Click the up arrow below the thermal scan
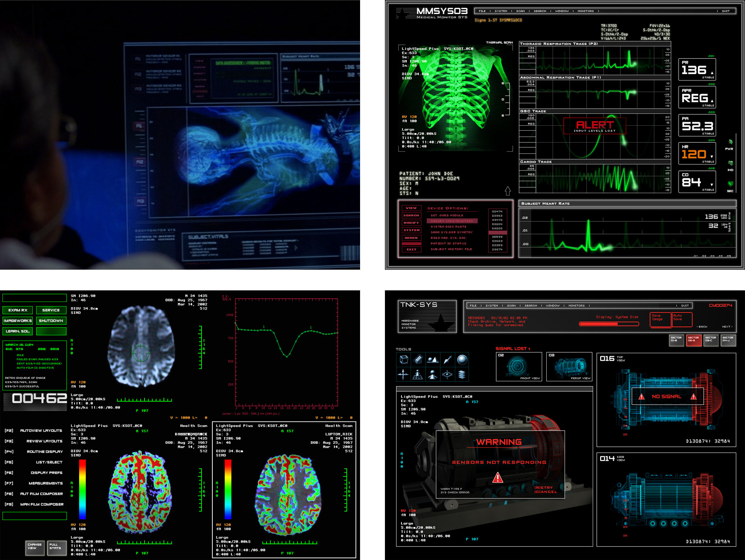The height and width of the screenshot is (560, 745). 508,191
